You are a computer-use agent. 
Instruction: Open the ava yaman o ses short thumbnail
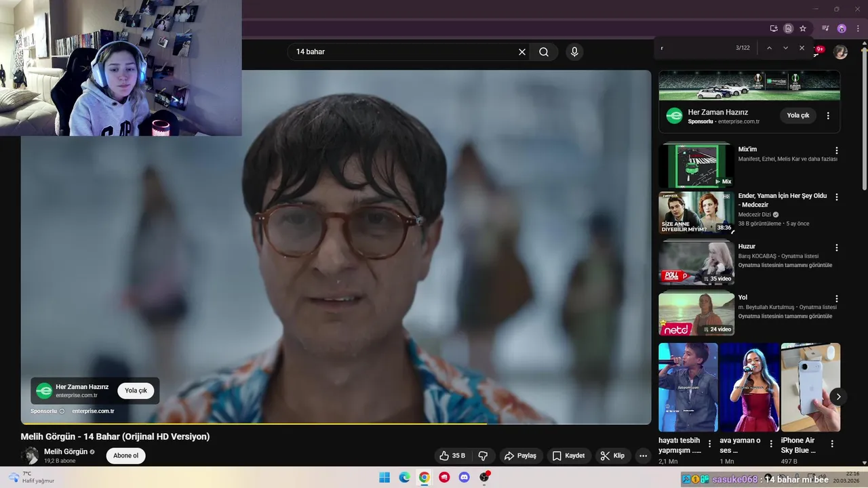pos(749,387)
